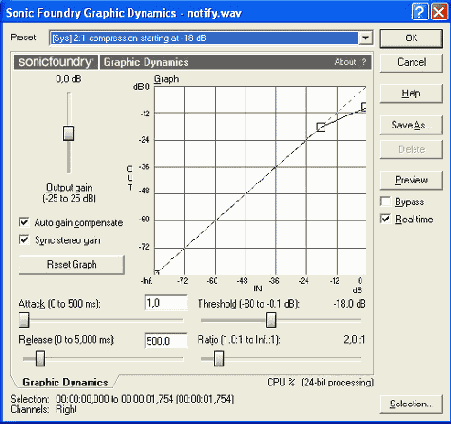
Task: Uncheck Auto gain compensate
Action: click(x=24, y=222)
